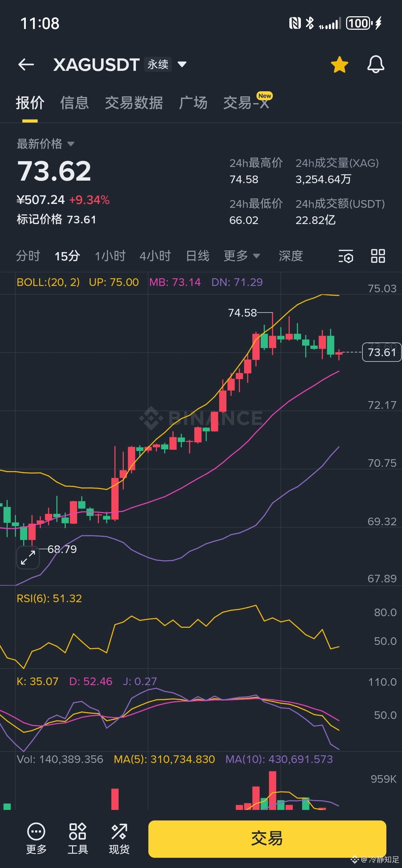This screenshot has width=402, height=868.
Task: Open the 现货 spot trading icon
Action: pos(119,838)
